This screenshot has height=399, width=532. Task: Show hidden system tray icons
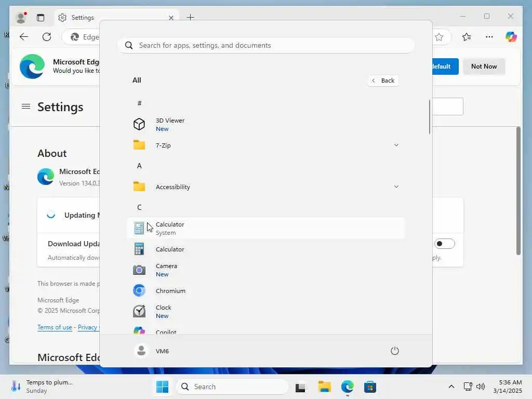coord(451,387)
